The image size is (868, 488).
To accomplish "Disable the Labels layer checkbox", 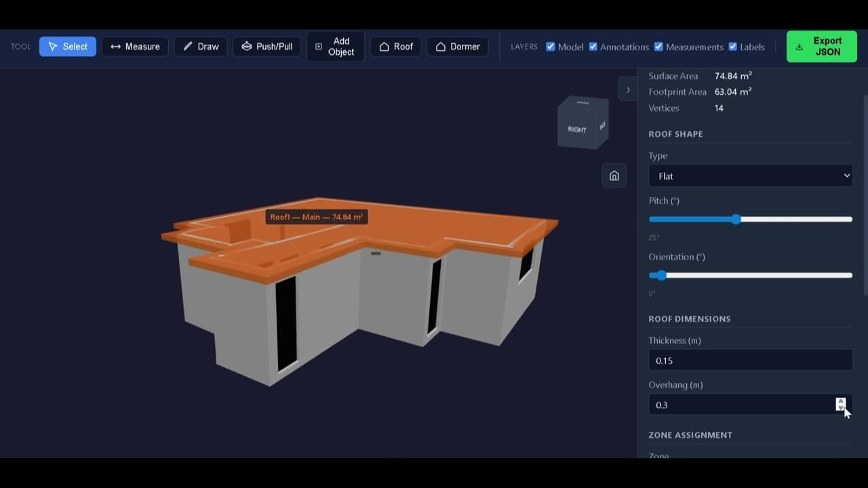I will 732,46.
